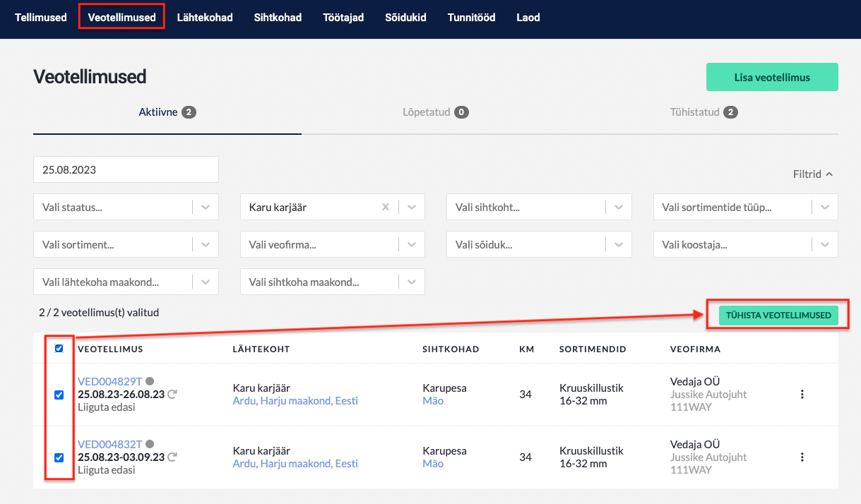Open the Vali sortimentide tüüp dropdown
The width and height of the screenshot is (861, 504).
(x=746, y=208)
